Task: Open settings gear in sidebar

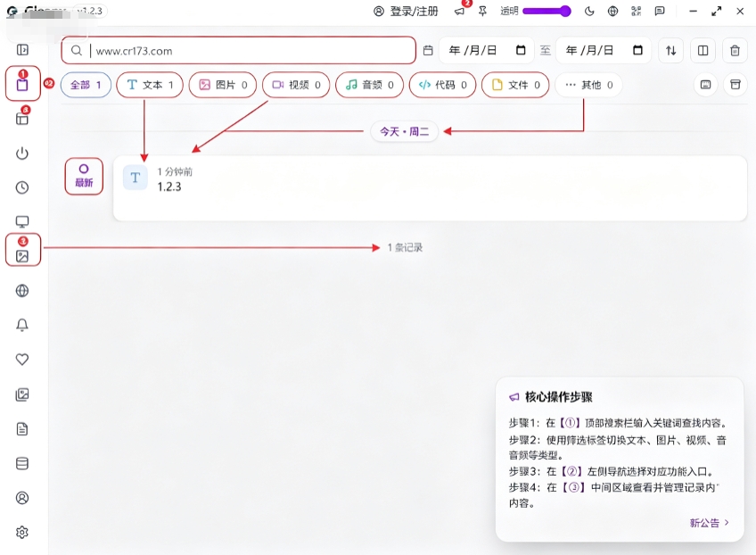Action: point(22,533)
